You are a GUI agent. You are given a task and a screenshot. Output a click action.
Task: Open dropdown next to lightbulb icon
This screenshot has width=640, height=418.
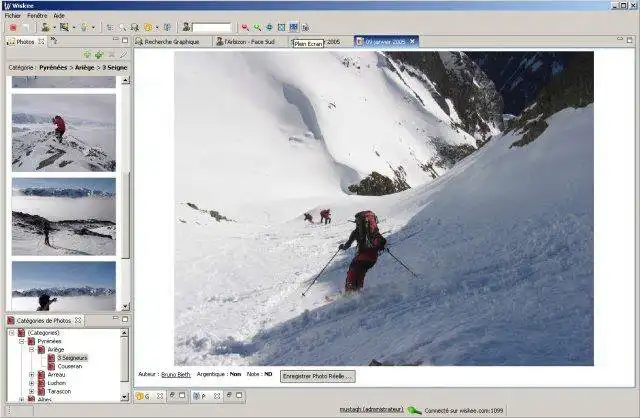coord(93,28)
